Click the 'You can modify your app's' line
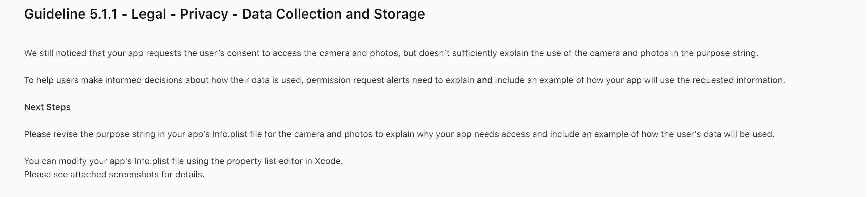The height and width of the screenshot is (197, 868). [183, 161]
